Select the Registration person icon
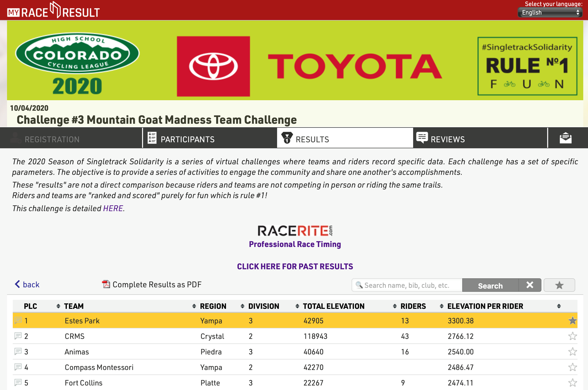 [16, 138]
